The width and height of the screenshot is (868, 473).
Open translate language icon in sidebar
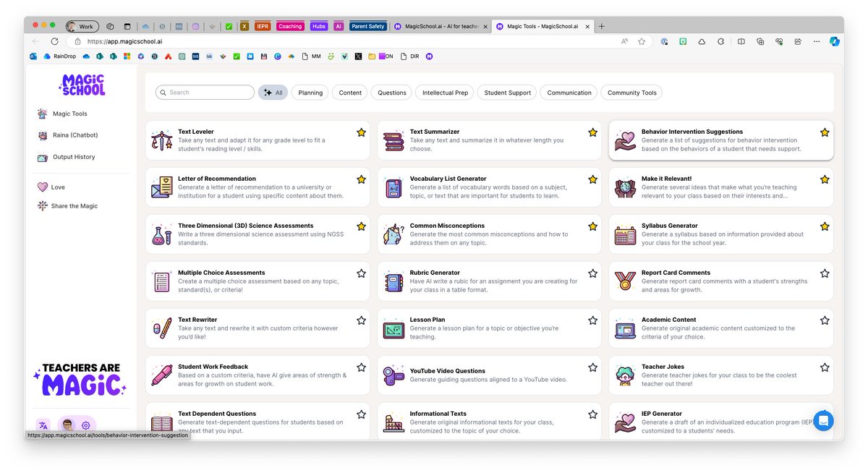43,425
